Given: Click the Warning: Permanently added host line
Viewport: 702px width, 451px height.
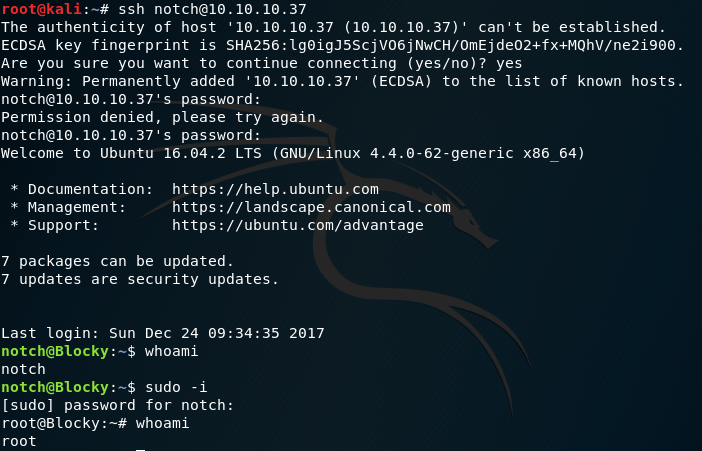Looking at the screenshot, I should [x=338, y=81].
